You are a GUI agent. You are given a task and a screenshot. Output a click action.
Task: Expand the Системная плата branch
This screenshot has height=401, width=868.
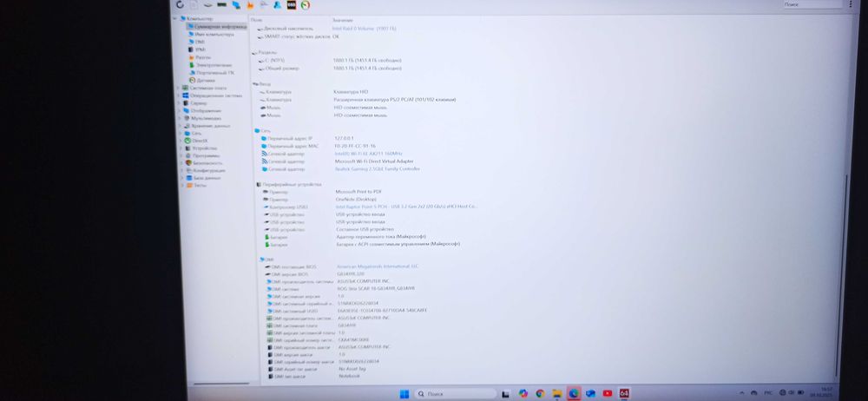[x=178, y=88]
